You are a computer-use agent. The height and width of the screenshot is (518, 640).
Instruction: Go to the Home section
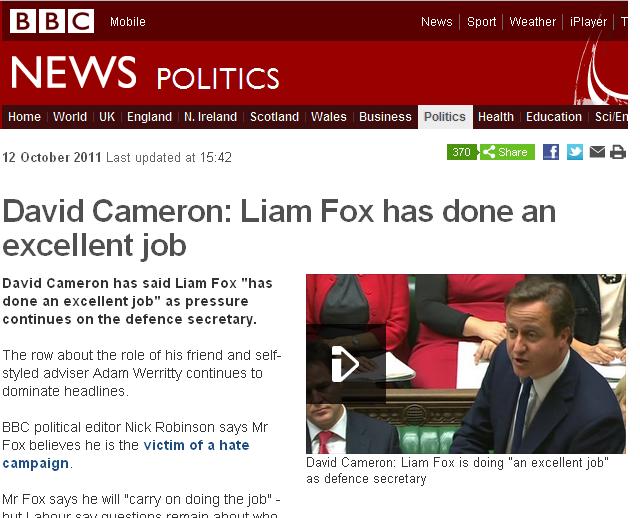(x=24, y=117)
